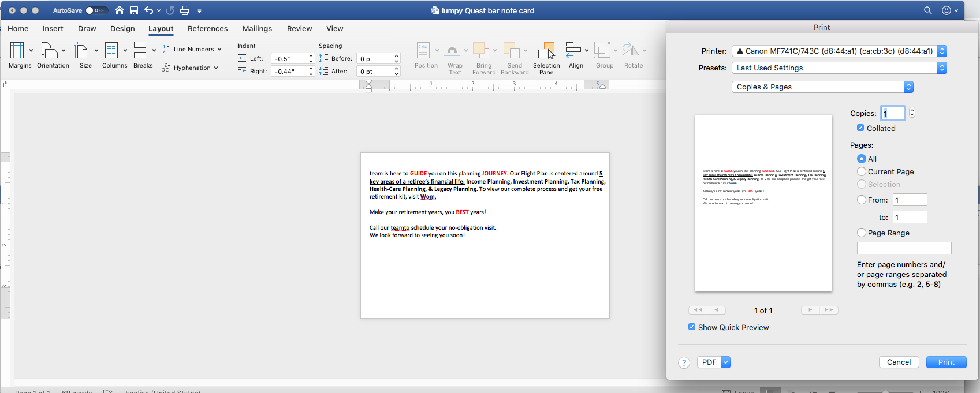
Task: Switch to the Mailings tab
Action: [257, 28]
